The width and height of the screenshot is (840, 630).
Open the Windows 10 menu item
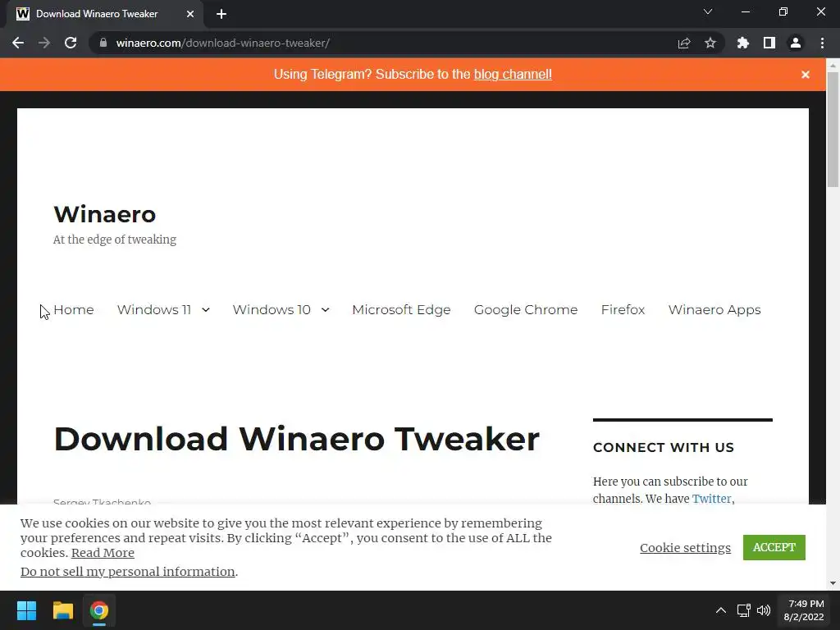(x=271, y=309)
